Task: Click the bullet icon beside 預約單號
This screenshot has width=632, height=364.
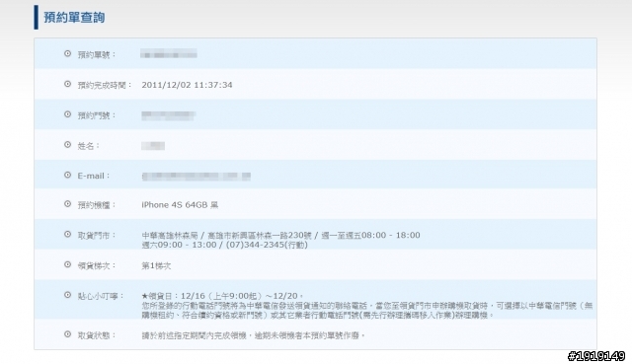Action: pos(68,53)
